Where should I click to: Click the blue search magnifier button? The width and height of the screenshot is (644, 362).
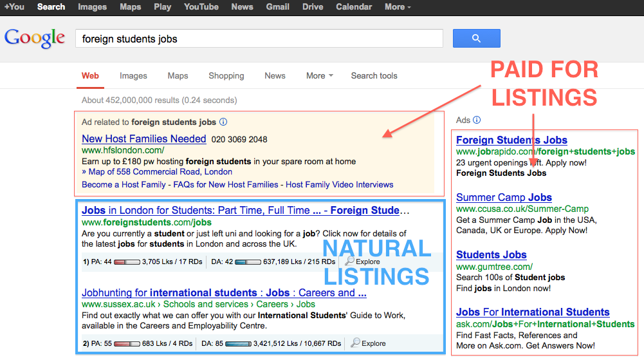(x=477, y=38)
